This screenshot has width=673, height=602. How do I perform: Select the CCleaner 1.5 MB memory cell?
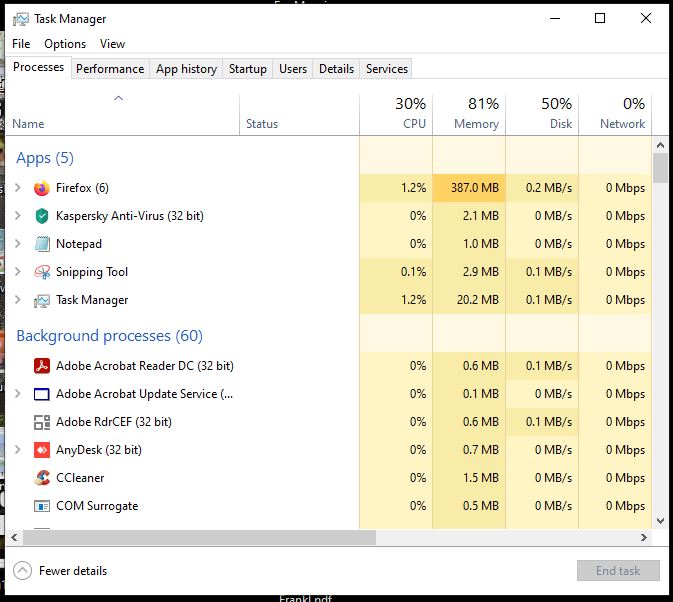tap(469, 478)
